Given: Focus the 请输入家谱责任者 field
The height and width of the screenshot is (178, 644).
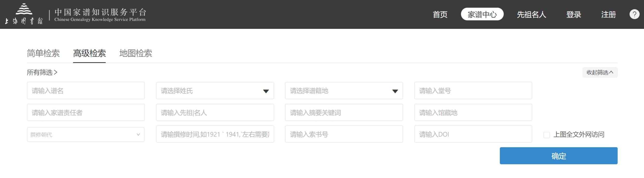Looking at the screenshot, I should point(86,112).
